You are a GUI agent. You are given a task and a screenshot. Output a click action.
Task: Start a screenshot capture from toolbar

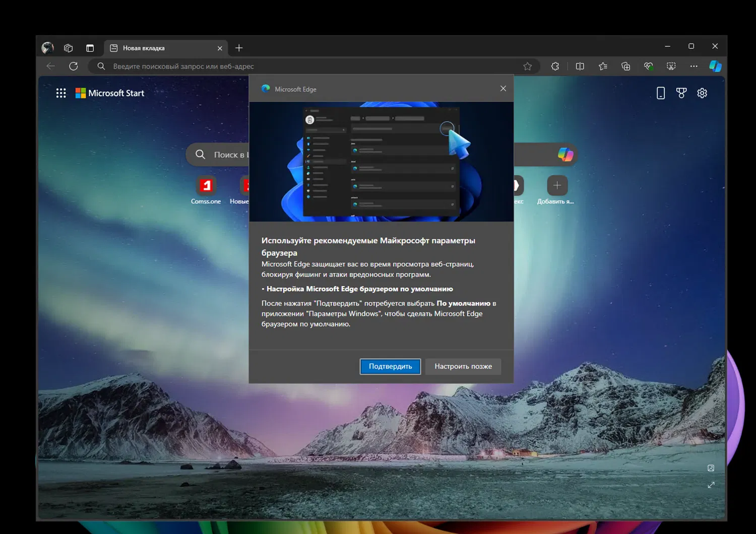tap(671, 66)
